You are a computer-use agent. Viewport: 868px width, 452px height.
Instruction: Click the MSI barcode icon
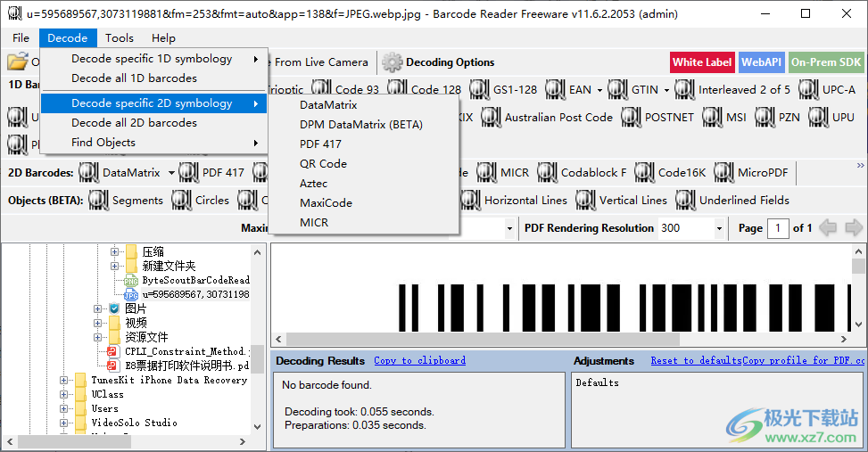click(x=713, y=117)
